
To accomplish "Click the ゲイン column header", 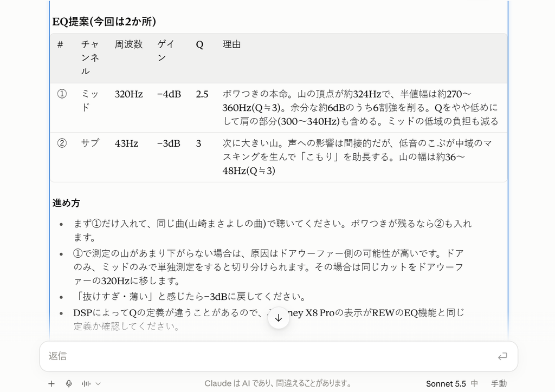I will pos(166,51).
